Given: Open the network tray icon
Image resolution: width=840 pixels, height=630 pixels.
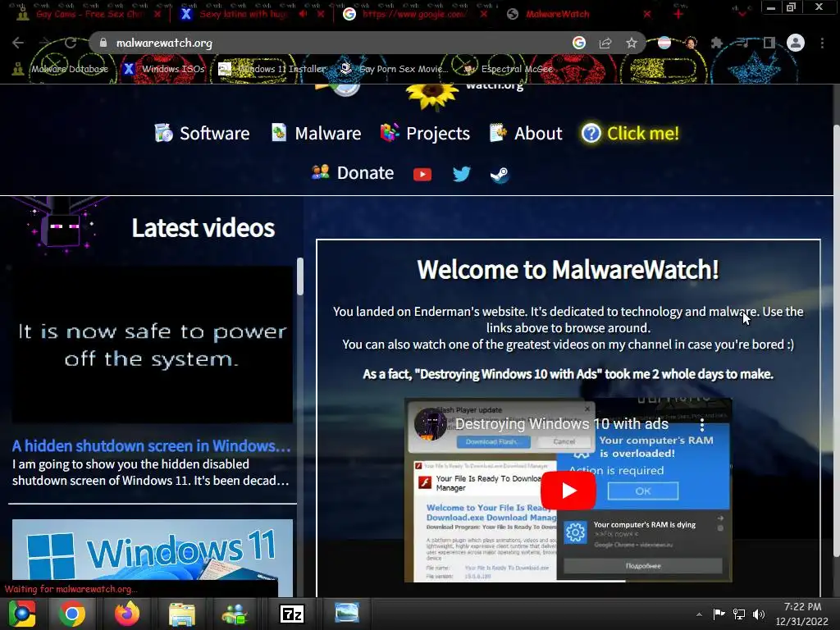Looking at the screenshot, I should (739, 614).
